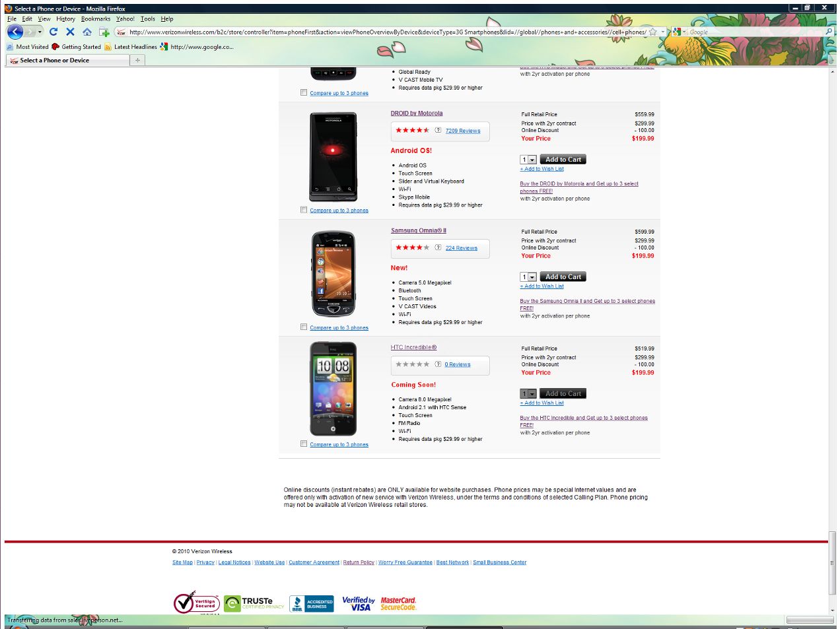Screen dimensions: 840x629
Task: Open quantity dropdown for HTC Incredible
Action: click(528, 394)
